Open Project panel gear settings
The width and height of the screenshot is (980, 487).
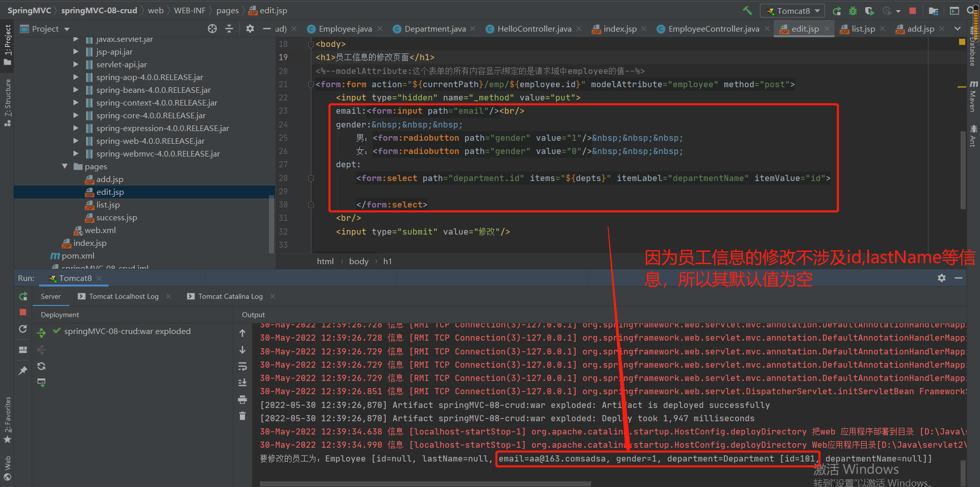[250, 29]
